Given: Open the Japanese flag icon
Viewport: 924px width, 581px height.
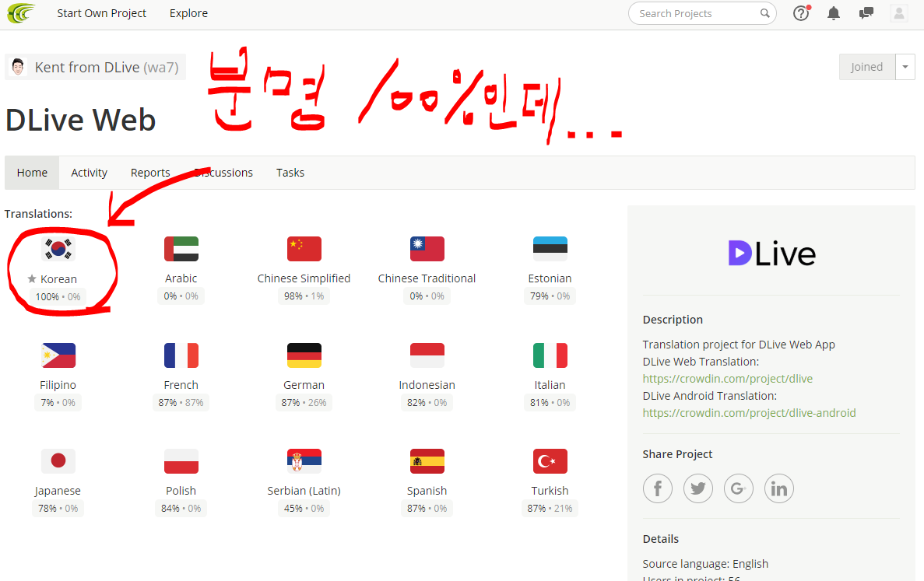Looking at the screenshot, I should coord(58,461).
